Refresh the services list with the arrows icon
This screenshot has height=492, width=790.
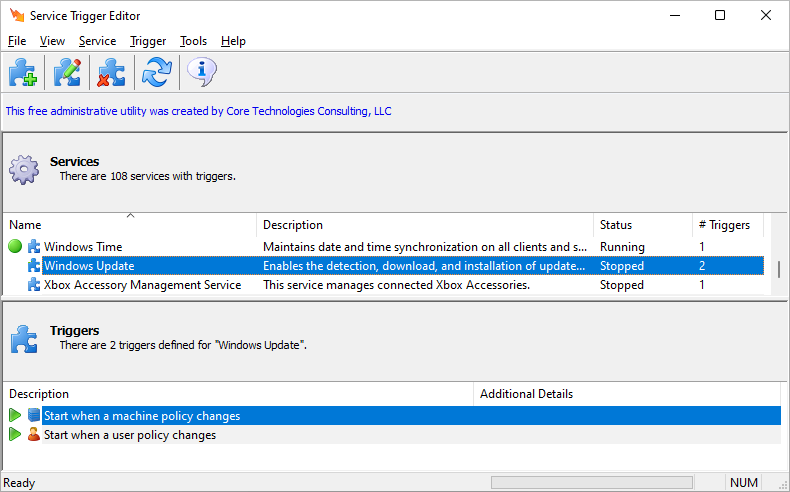(157, 73)
